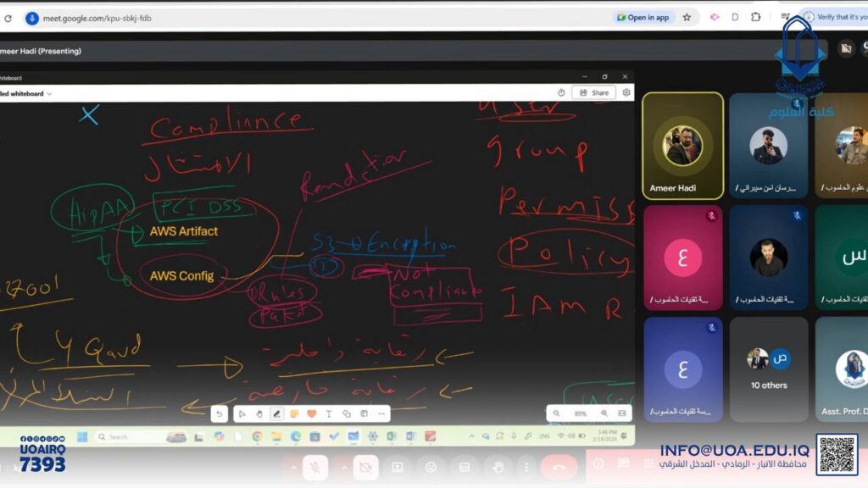Select the pen tool in whiteboard toolbar
868x488 pixels.
(276, 413)
